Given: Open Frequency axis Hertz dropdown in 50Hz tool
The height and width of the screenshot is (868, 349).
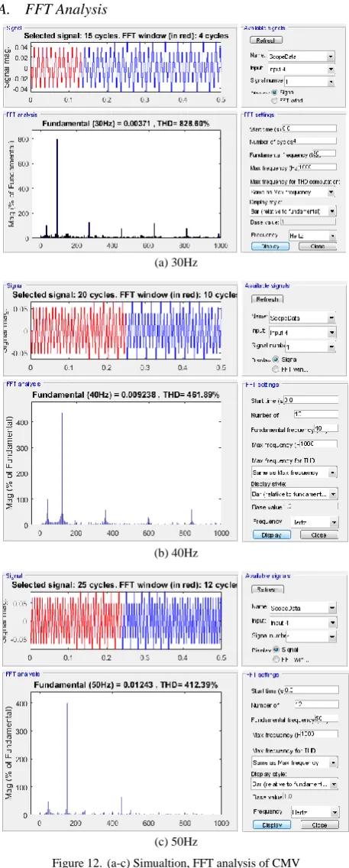Looking at the screenshot, I should 315,812.
